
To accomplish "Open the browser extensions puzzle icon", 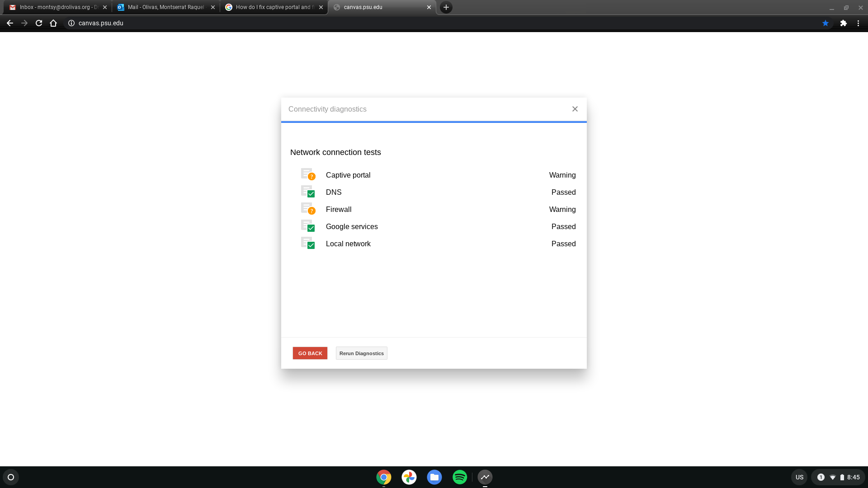I will pos(844,23).
